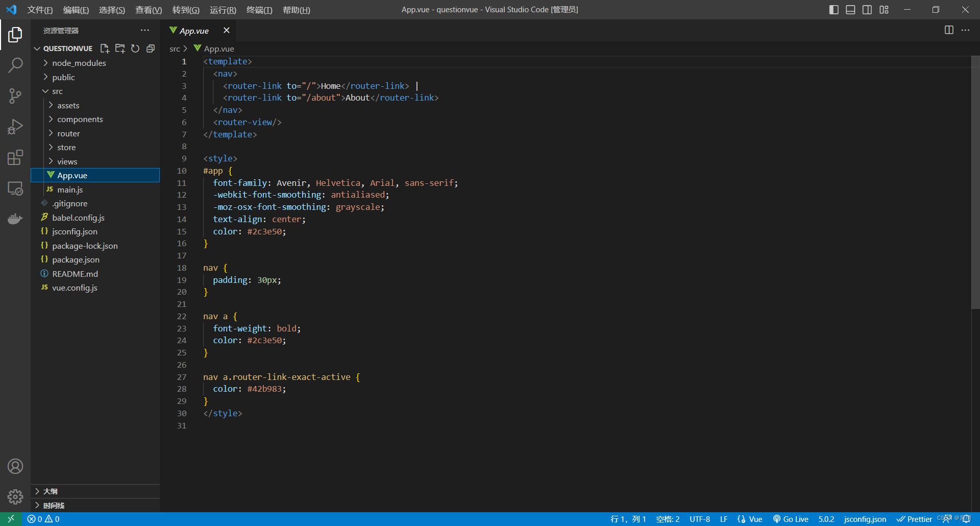Click the New Folder icon in explorer
Viewport: 980px width, 526px height.
[120, 49]
